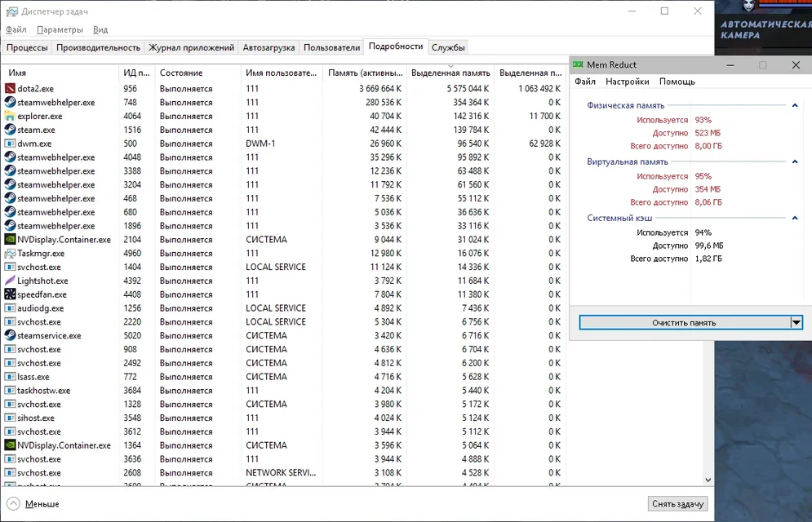Click the Снять задачу button
The image size is (812, 522).
coord(677,503)
